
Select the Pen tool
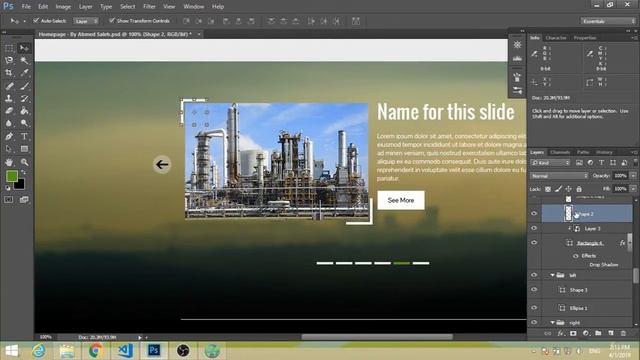(x=9, y=136)
